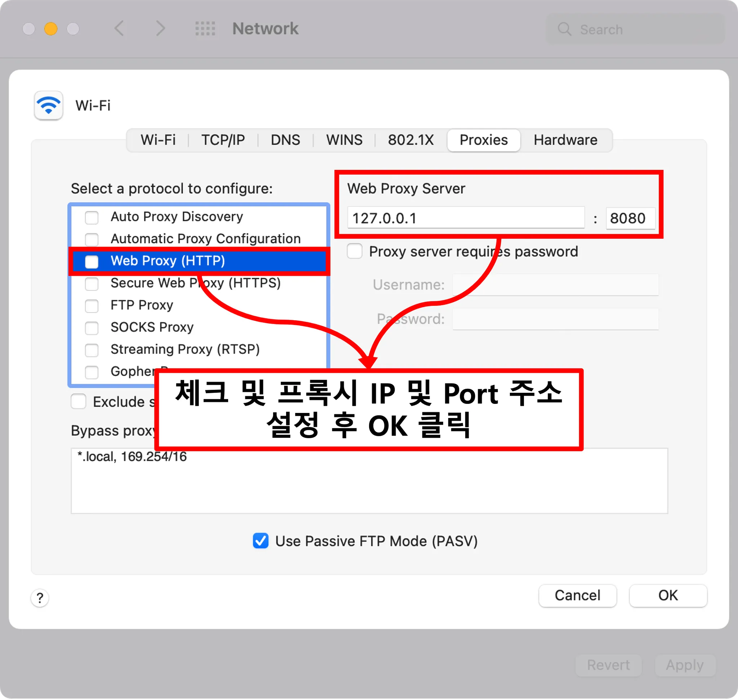Select Secure Web Proxy (HTTPS) list item
The image size is (738, 700).
[x=195, y=283]
